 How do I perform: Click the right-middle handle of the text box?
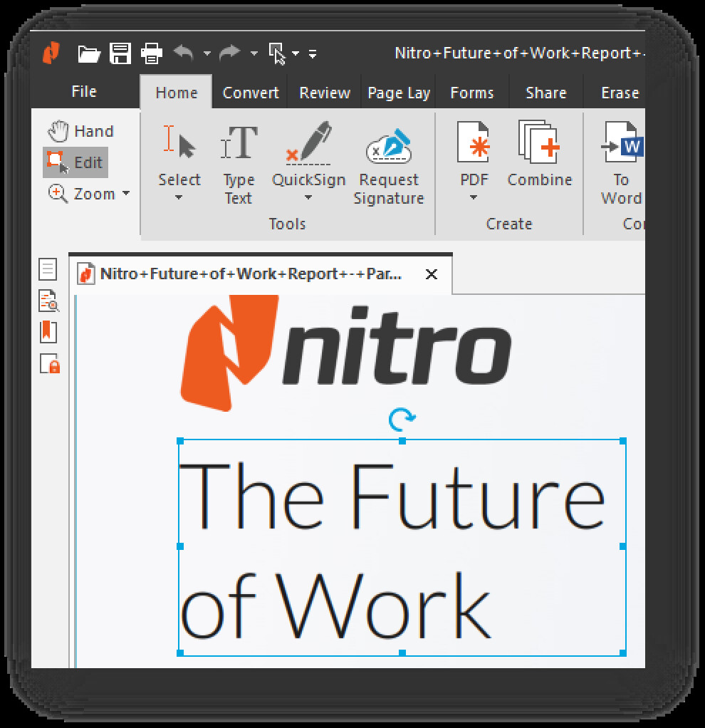pos(623,546)
